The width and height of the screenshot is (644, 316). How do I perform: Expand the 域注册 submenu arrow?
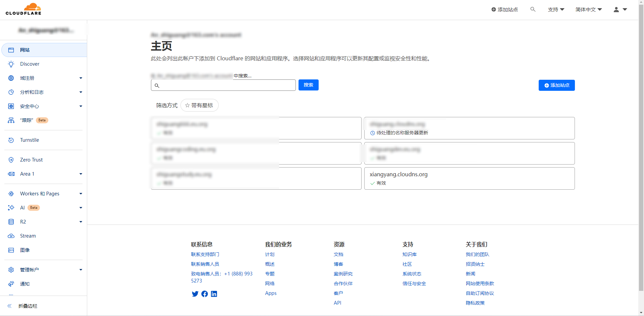point(81,78)
